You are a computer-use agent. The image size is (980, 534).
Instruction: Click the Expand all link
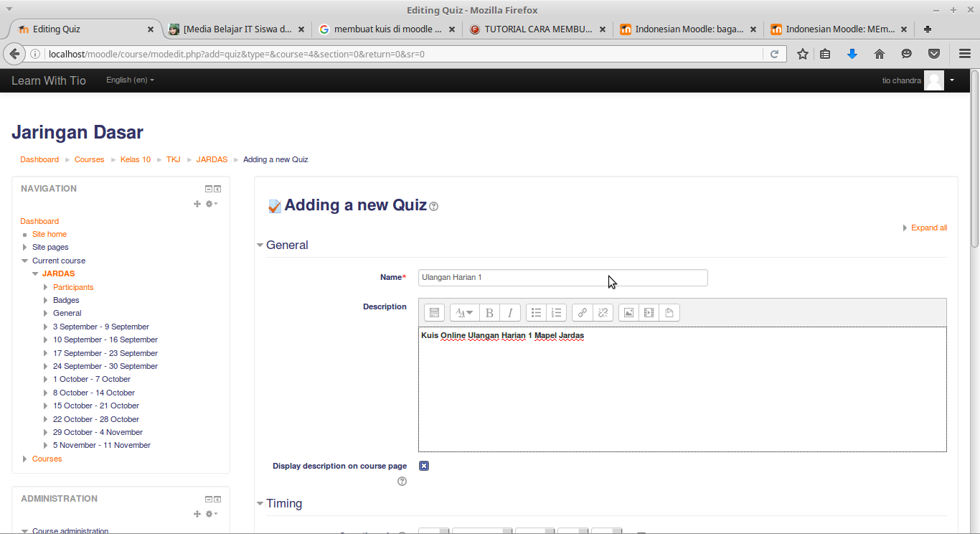[x=928, y=228]
